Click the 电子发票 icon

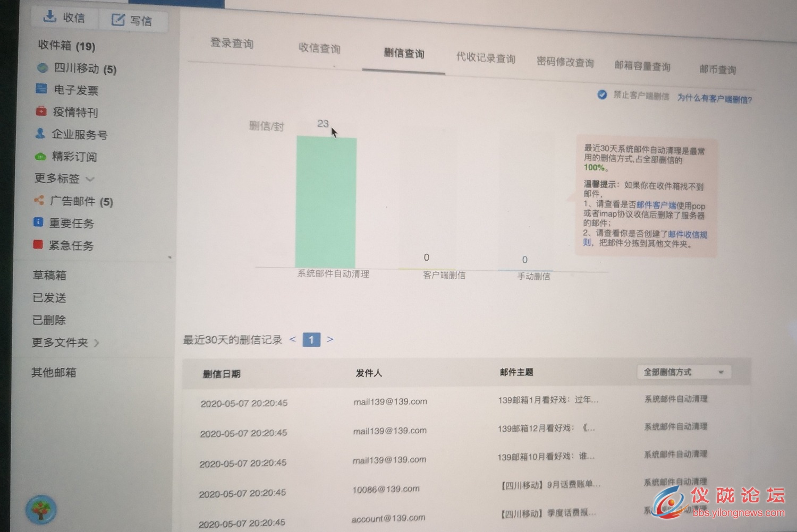(x=41, y=89)
